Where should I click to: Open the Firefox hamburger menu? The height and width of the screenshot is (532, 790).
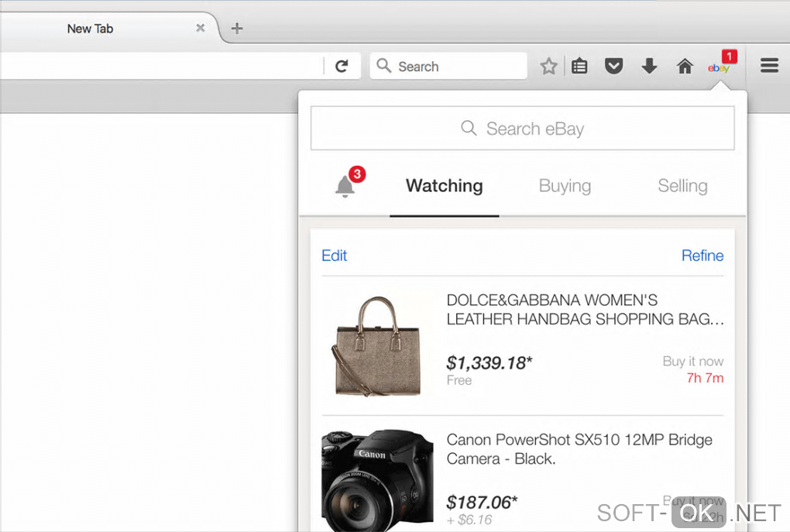(x=769, y=66)
